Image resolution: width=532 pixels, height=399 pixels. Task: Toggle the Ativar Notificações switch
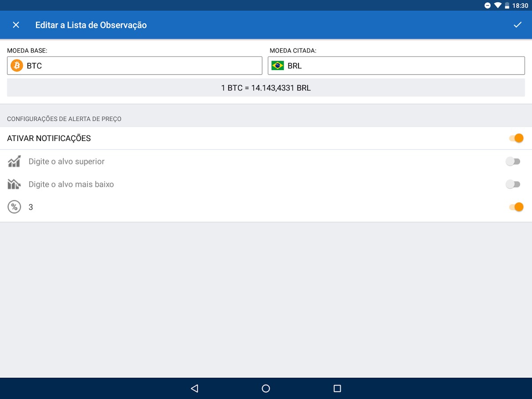[x=516, y=138]
